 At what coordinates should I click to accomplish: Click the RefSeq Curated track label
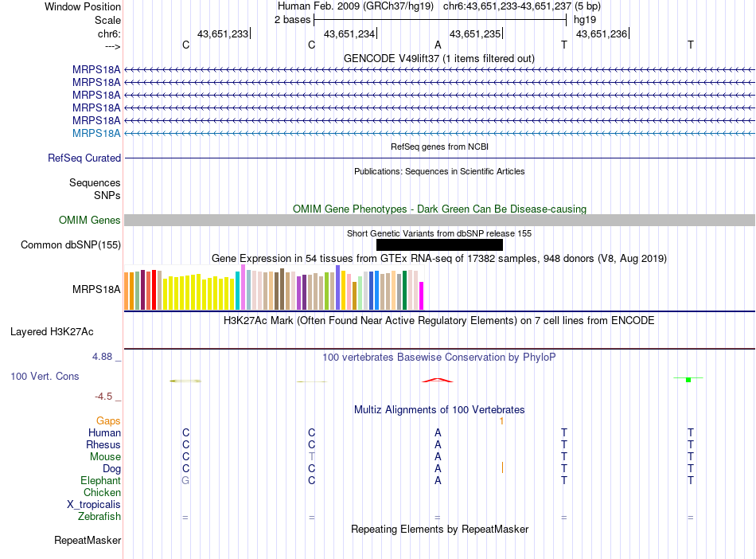click(84, 158)
